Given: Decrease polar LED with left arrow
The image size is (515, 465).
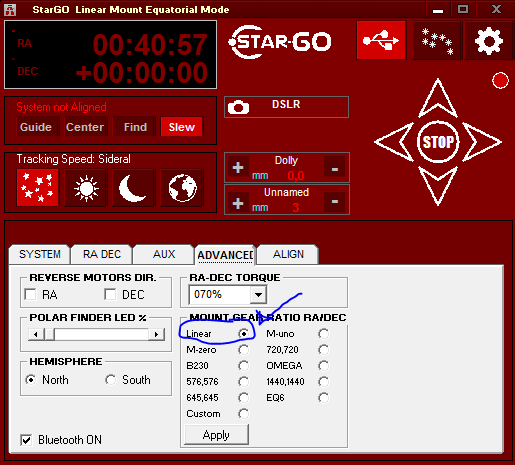Looking at the screenshot, I should click(x=36, y=334).
